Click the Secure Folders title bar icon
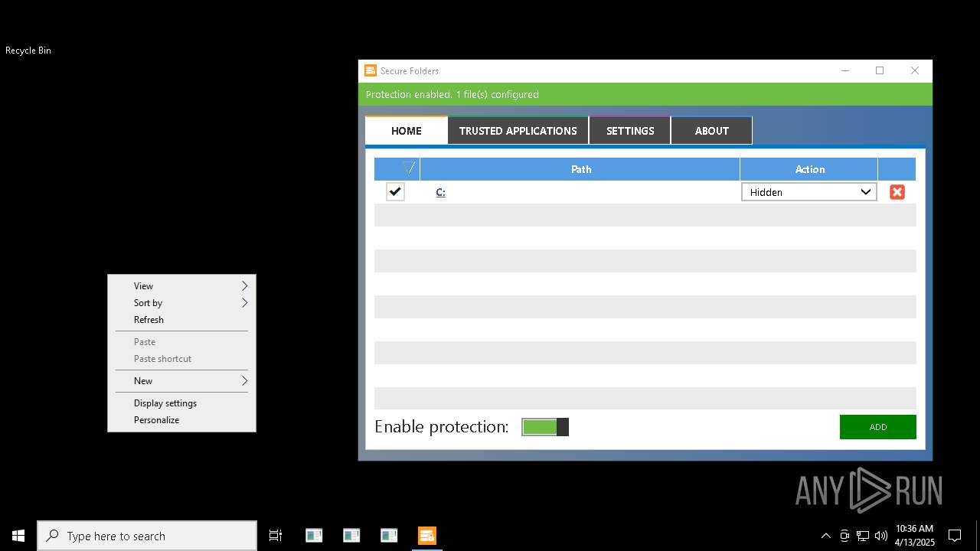The width and height of the screenshot is (980, 551). (371, 70)
